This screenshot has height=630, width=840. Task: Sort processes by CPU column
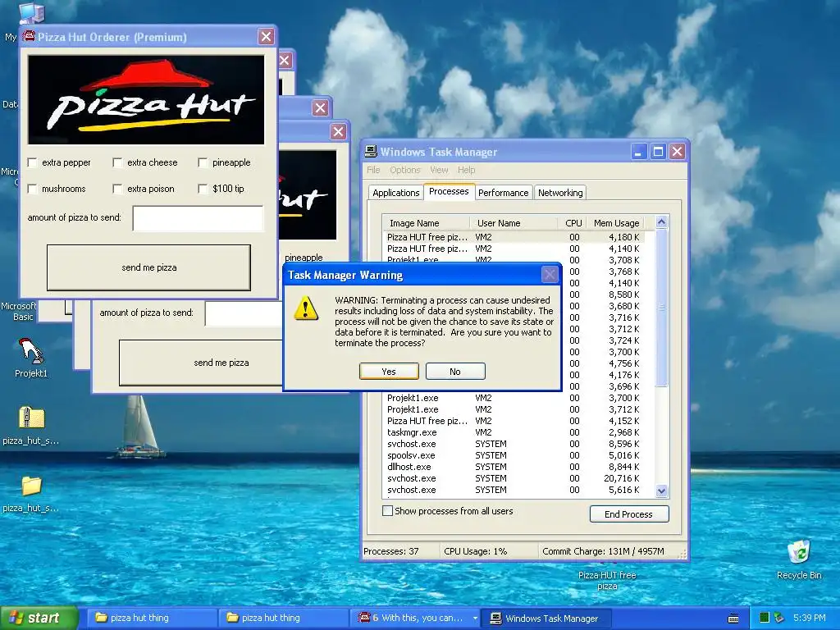[x=571, y=223]
